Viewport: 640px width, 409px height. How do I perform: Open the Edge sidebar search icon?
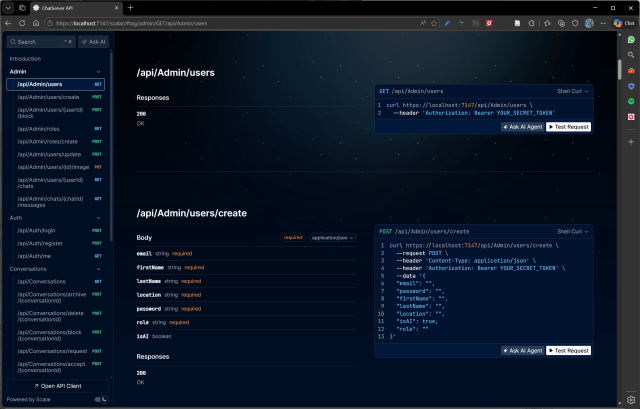tap(631, 55)
